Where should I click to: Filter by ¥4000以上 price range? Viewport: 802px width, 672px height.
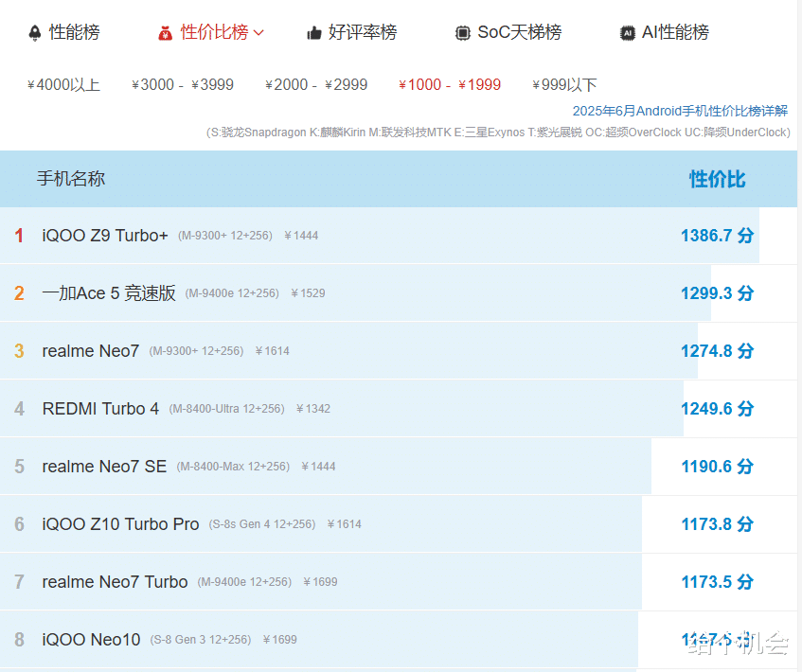pyautogui.click(x=63, y=85)
